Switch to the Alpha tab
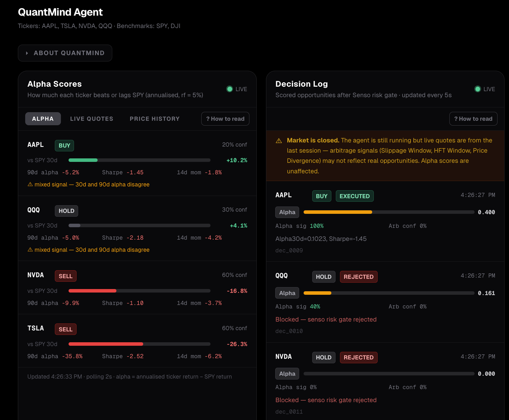The image size is (509, 420). (x=43, y=119)
